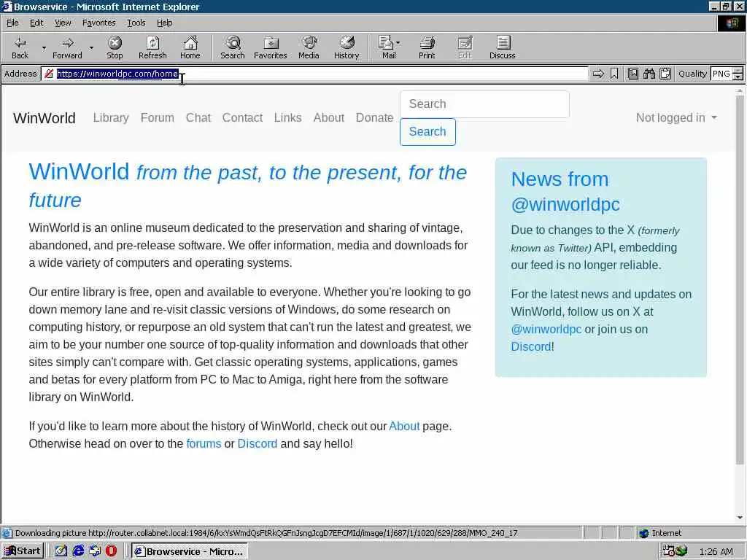Click the binoculars find icon
The width and height of the screenshot is (747, 560).
649,74
